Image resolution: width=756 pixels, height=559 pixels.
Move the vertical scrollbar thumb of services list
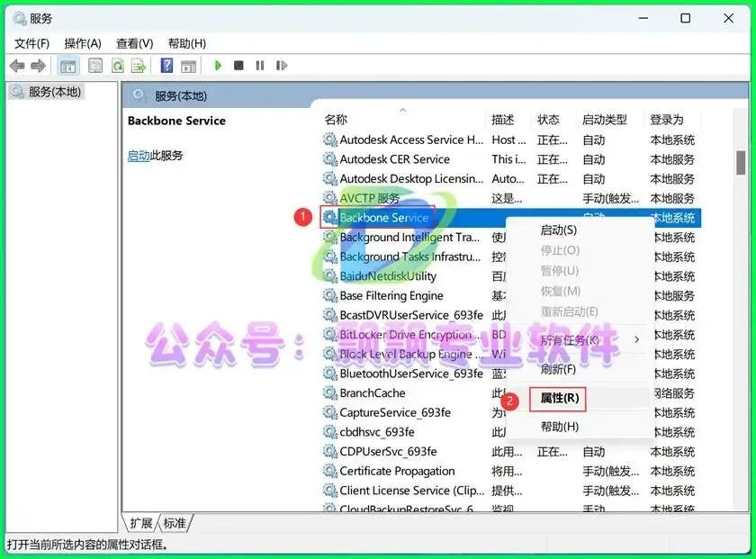coord(741,163)
